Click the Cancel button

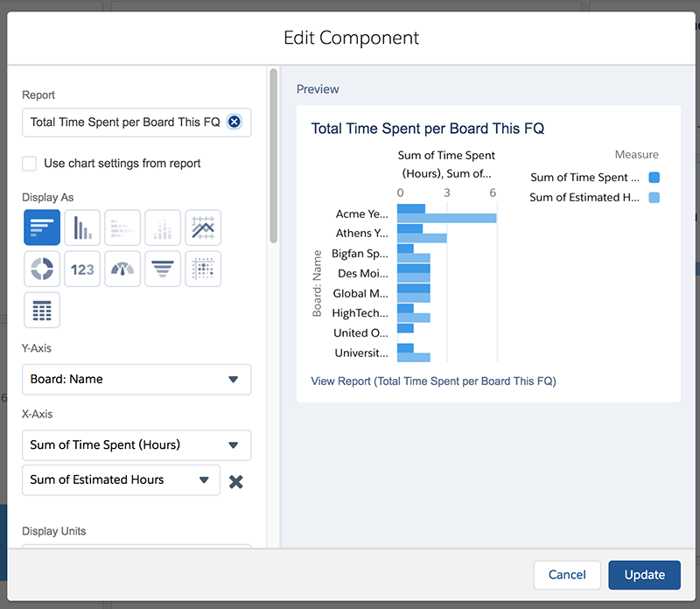click(x=567, y=575)
